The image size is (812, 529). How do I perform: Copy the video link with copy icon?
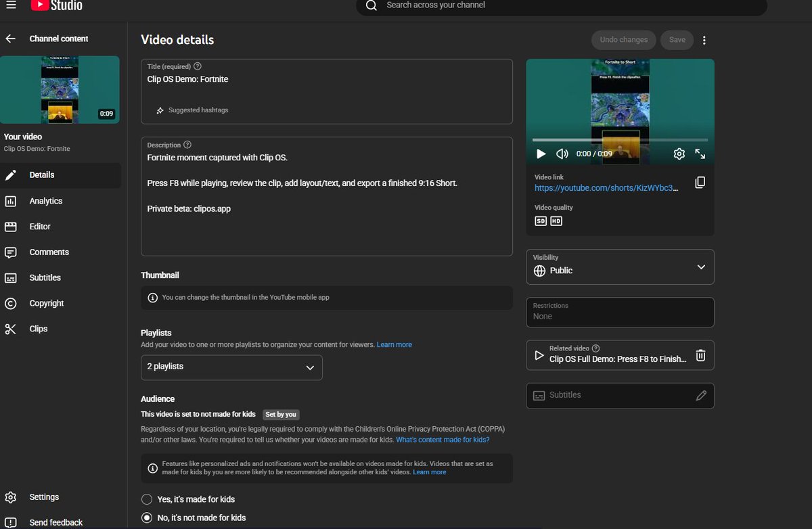tap(700, 182)
